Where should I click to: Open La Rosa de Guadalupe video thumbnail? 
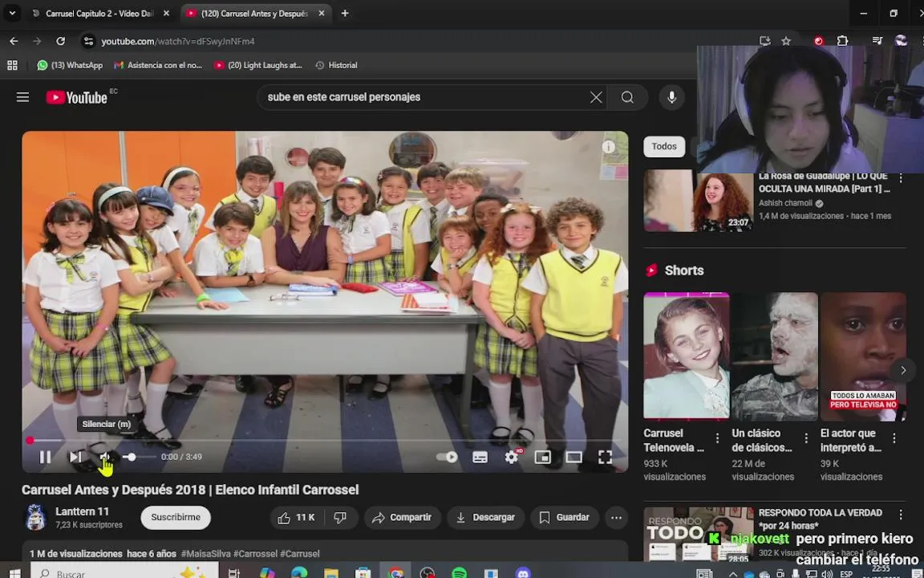tap(699, 201)
